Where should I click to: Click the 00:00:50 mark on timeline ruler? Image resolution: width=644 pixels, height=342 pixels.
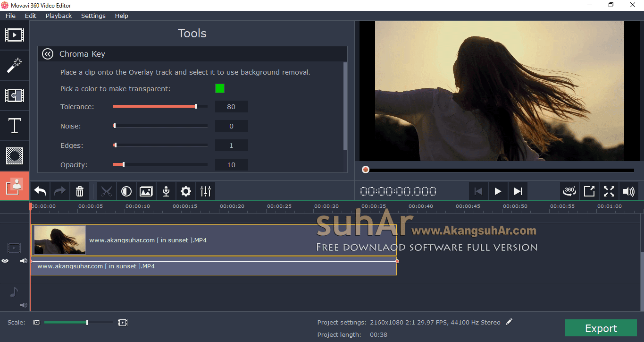[x=515, y=206]
